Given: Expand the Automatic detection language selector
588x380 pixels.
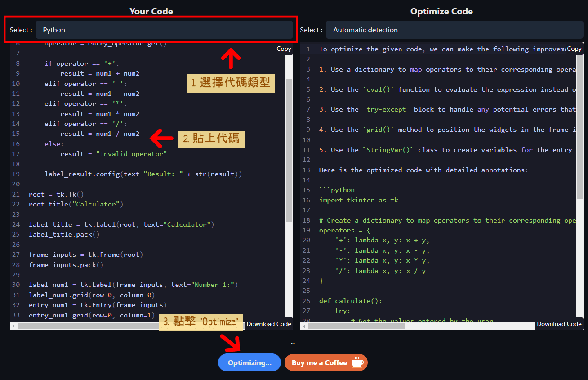Looking at the screenshot, I should (x=454, y=30).
